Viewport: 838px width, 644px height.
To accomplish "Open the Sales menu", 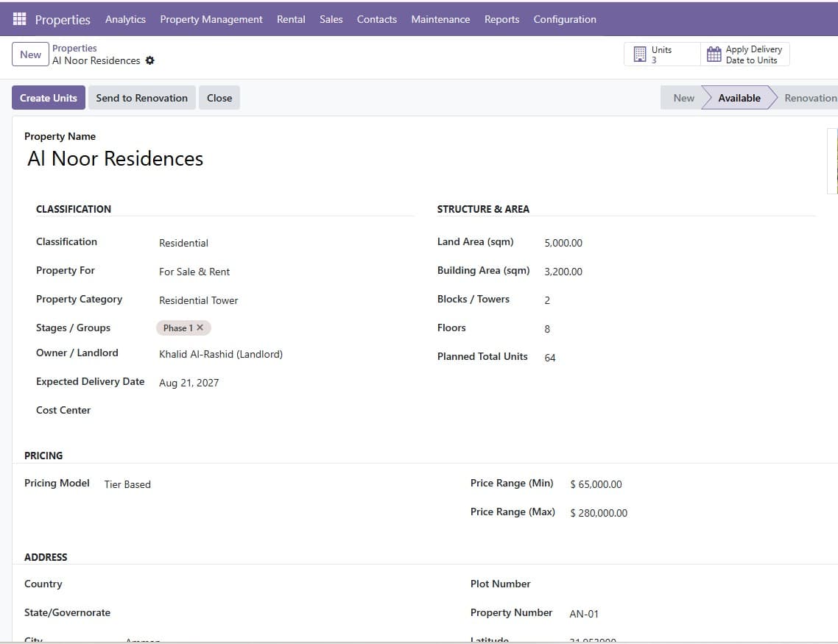I will (x=331, y=19).
